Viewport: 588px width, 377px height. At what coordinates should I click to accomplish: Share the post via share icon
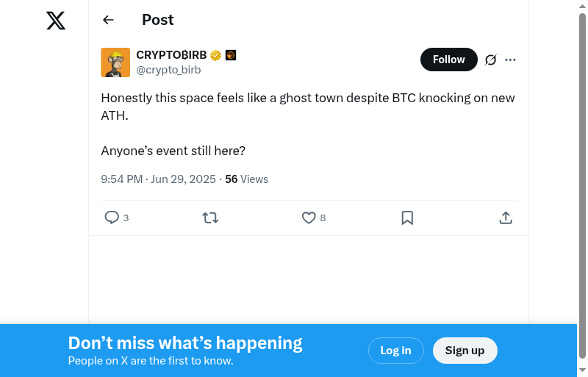point(506,218)
